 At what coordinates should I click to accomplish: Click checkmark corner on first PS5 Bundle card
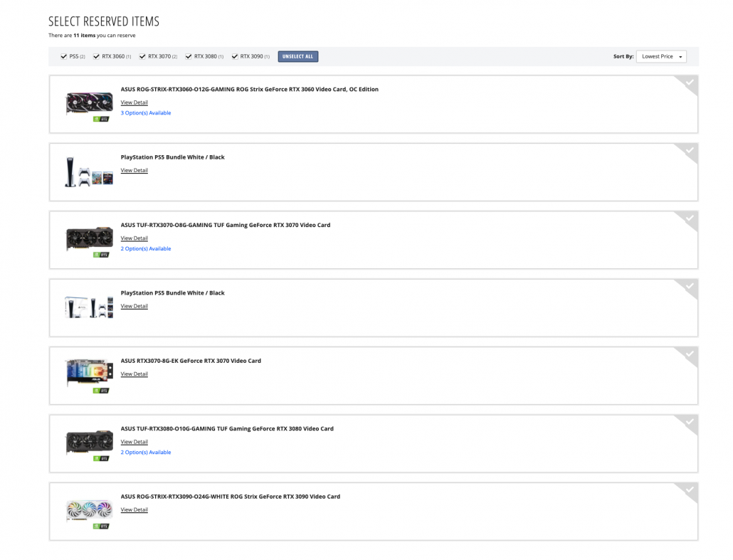(x=689, y=151)
